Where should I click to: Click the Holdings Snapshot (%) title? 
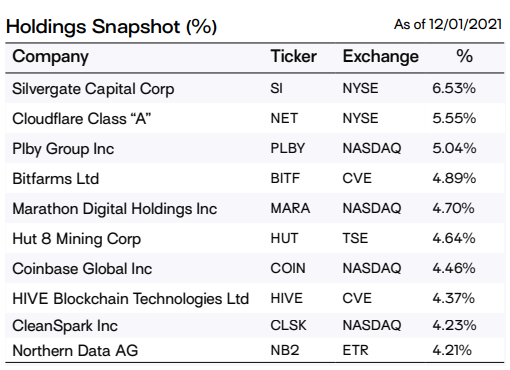pyautogui.click(x=111, y=27)
